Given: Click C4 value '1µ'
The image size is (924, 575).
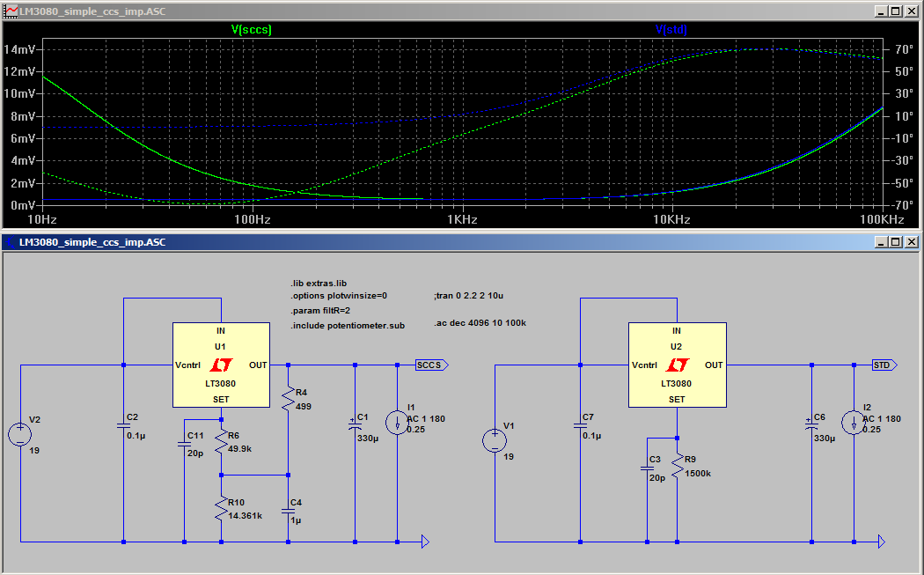Looking at the screenshot, I should coord(296,520).
